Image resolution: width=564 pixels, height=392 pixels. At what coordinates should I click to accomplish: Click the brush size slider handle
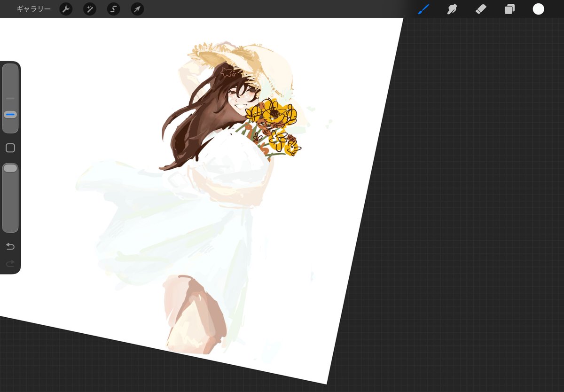(10, 115)
